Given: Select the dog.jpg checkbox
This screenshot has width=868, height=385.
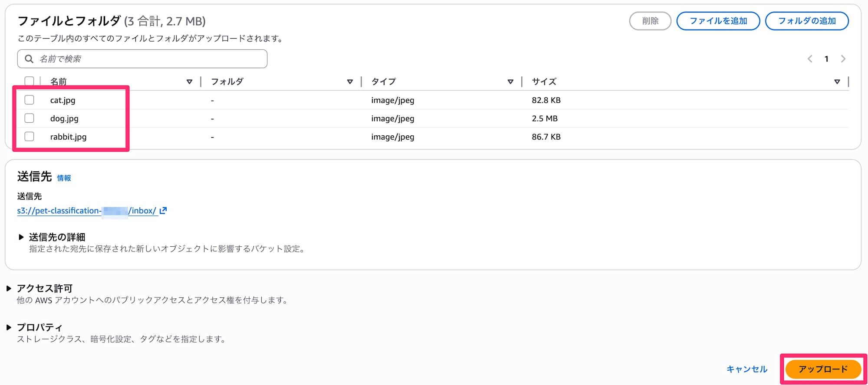Looking at the screenshot, I should [30, 118].
